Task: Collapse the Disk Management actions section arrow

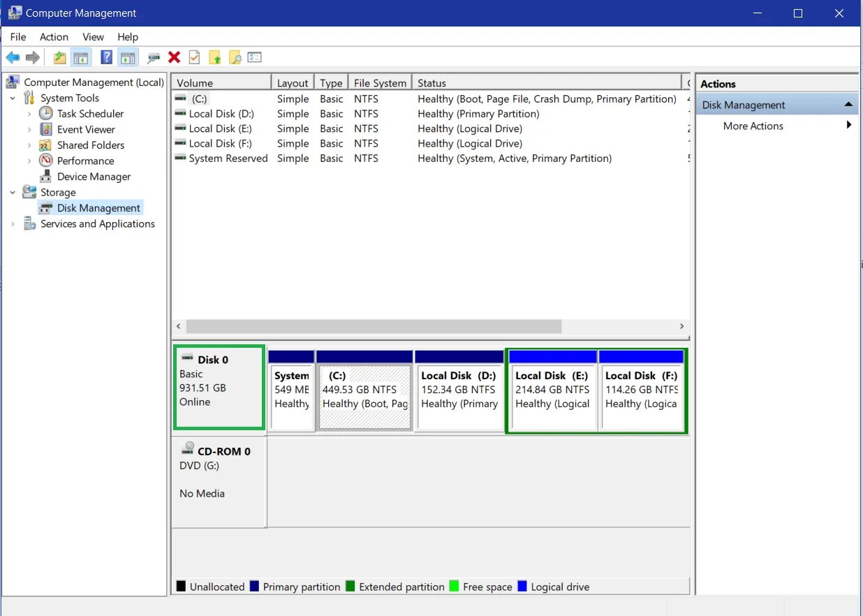Action: pos(848,105)
